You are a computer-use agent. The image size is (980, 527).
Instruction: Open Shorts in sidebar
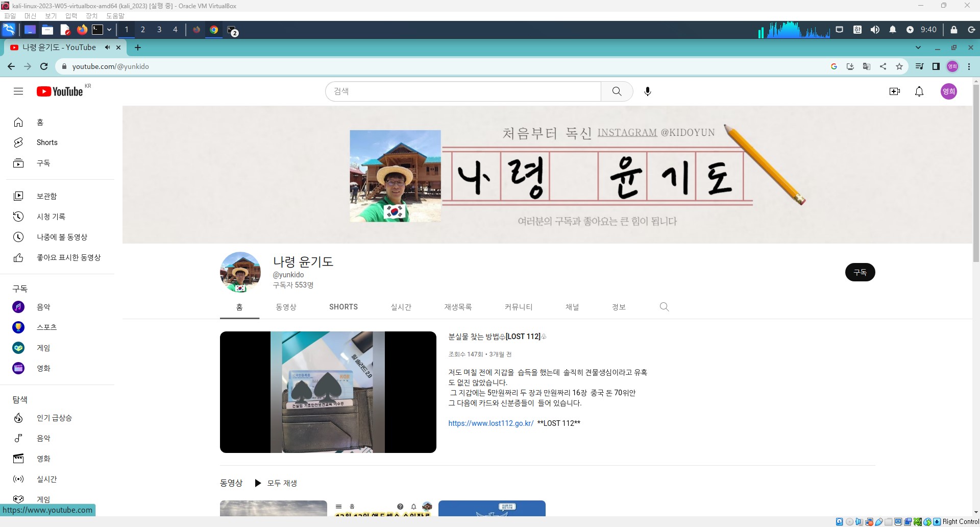[60, 142]
